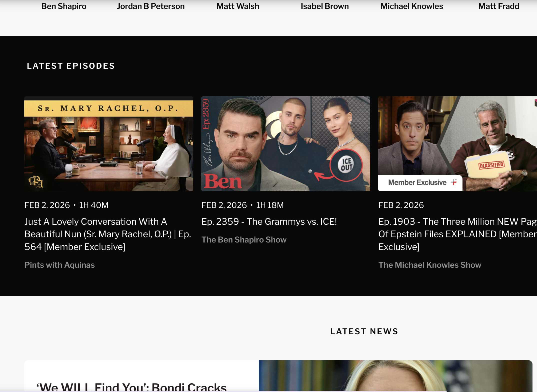Image resolution: width=537 pixels, height=392 pixels.
Task: Open the Grammys vs. ICE episode thumbnail
Action: (285, 144)
